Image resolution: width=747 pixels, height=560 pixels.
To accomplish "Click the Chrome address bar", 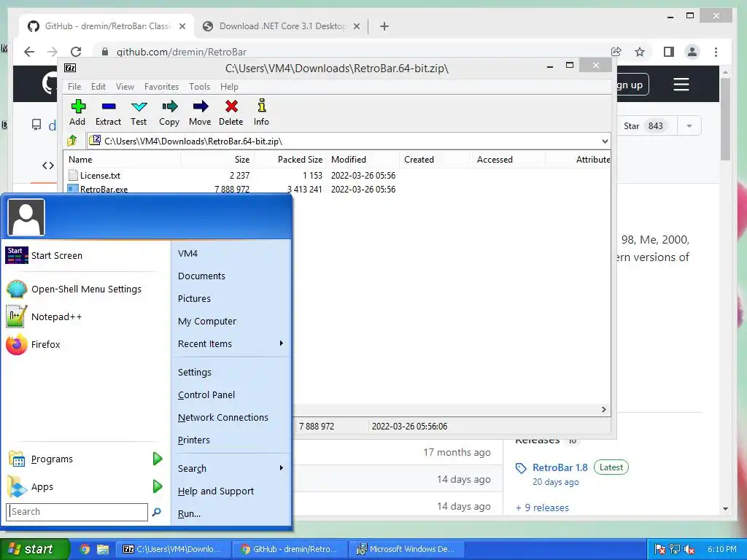I will (352, 52).
